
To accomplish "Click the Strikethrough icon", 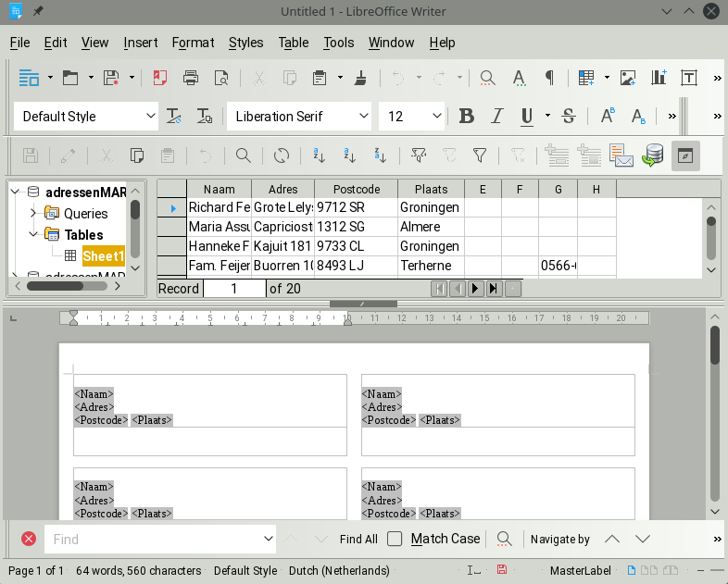I will (569, 116).
